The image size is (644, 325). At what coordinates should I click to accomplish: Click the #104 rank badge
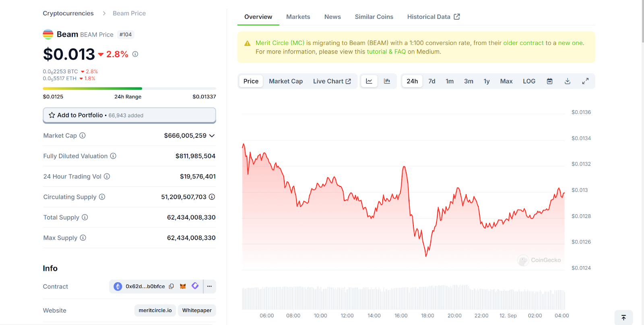(126, 35)
